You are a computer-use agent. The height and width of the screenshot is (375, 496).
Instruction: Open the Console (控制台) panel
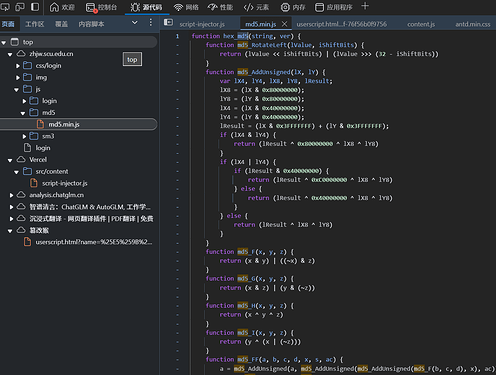pos(101,7)
